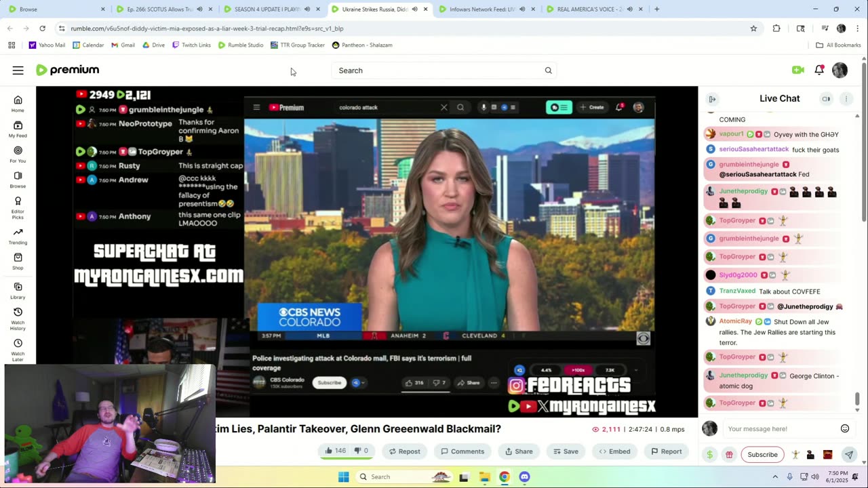Click chat Subscribe button
Screen dimensions: 868x488
coord(762,455)
